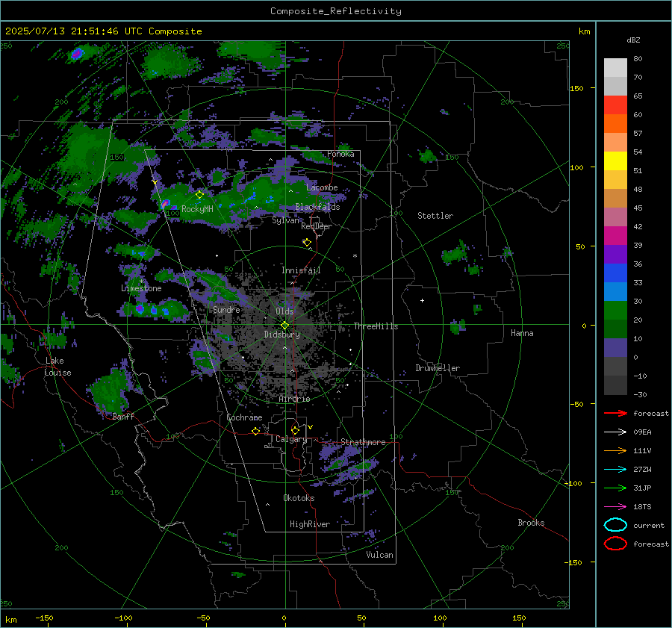Select the magenta 18TS arrow legend entry
Screen dimensions: 672x628
[x=615, y=507]
